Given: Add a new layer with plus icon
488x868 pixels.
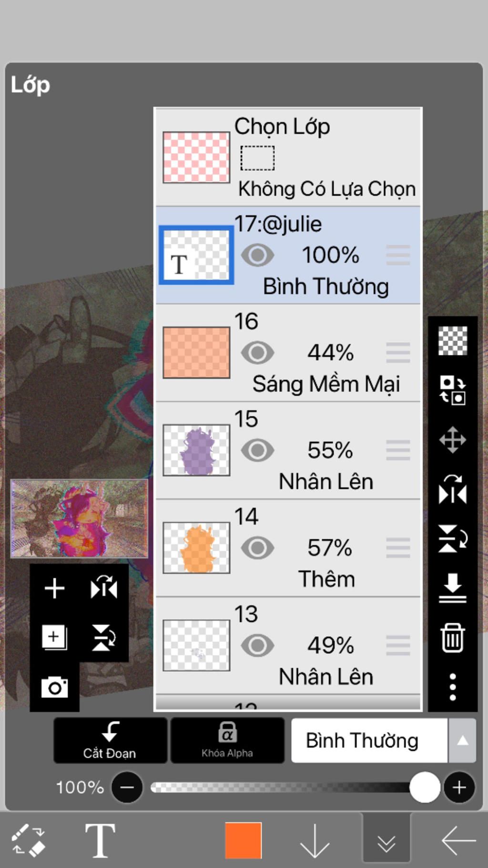Looking at the screenshot, I should point(54,588).
